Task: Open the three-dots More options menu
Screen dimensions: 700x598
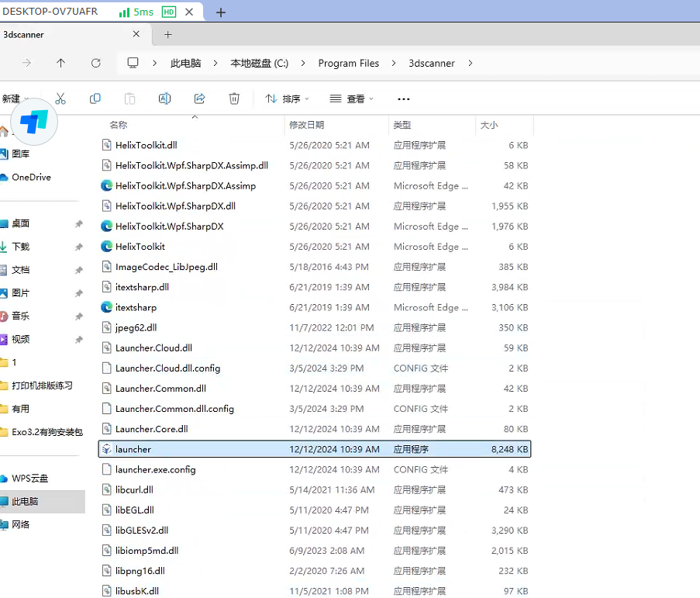Action: tap(403, 99)
